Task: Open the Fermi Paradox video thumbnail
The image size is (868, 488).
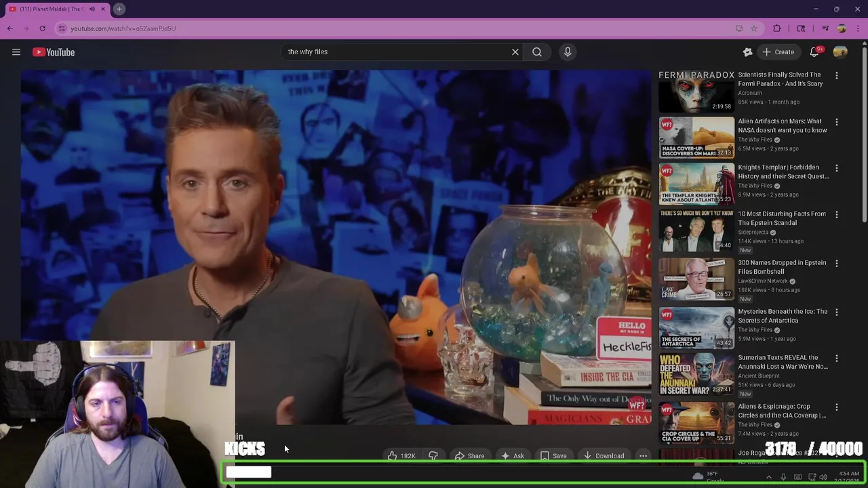Action: [696, 91]
